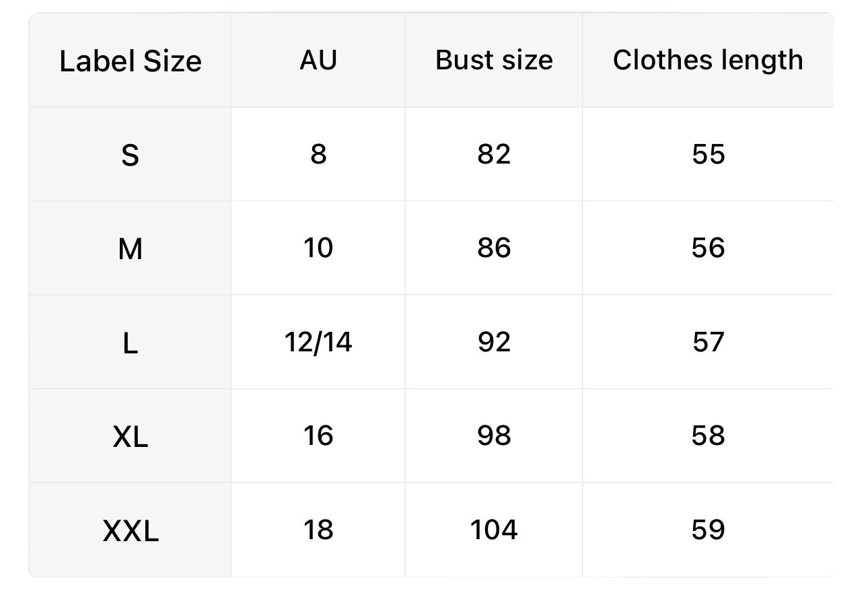Select the AU column header
This screenshot has width=868, height=593.
point(318,61)
